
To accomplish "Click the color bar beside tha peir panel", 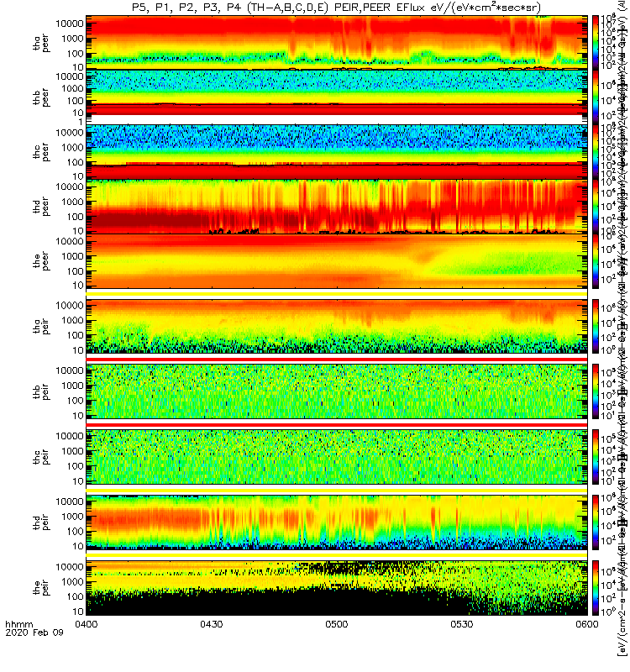I will (x=596, y=326).
